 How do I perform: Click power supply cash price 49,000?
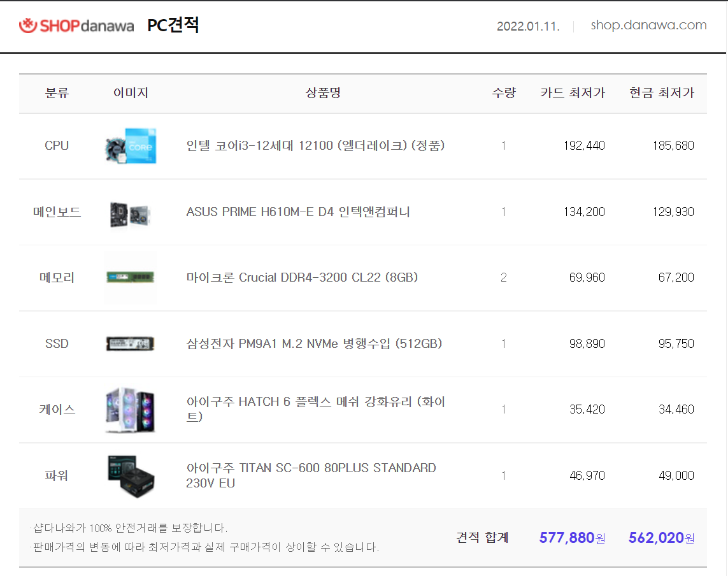tap(676, 476)
